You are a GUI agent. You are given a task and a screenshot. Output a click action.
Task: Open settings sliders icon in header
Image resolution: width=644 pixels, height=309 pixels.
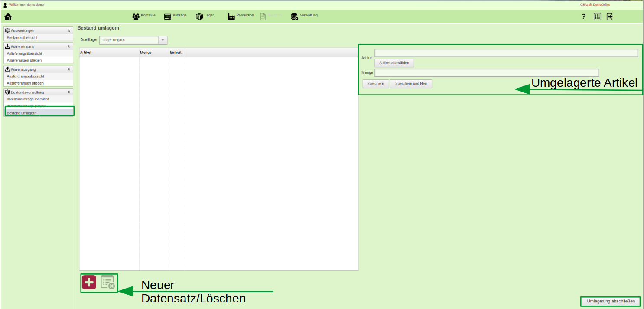(x=597, y=17)
